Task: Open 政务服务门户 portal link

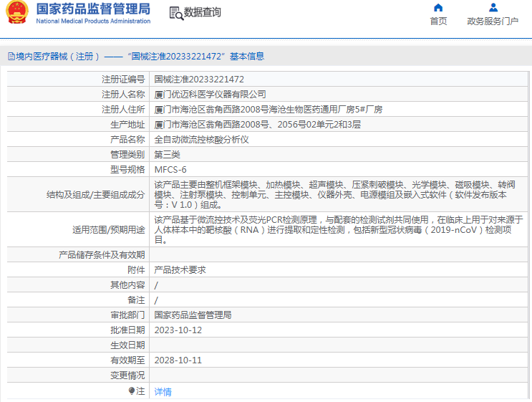Action: 493,21
